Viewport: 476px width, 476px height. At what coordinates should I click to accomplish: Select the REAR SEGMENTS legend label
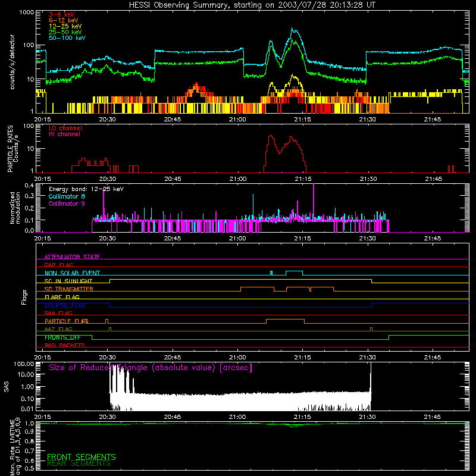pos(79,464)
